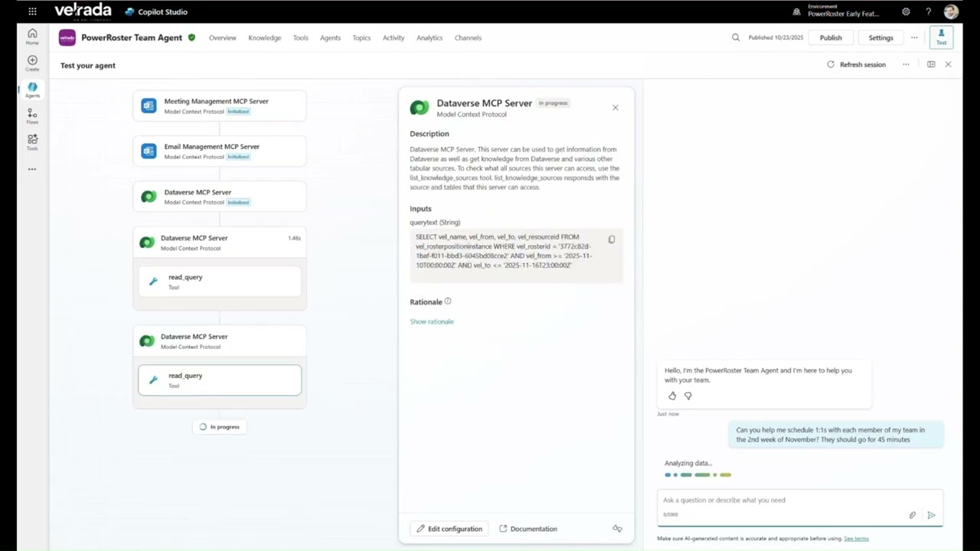Open more options next to Settings button
Screen dimensions: 980x551
point(914,37)
